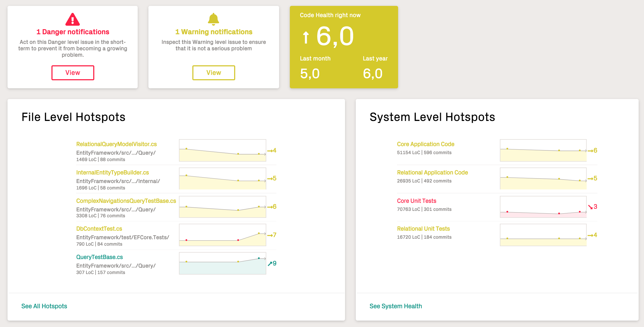
Task: View the Warning notifications
Action: click(214, 73)
